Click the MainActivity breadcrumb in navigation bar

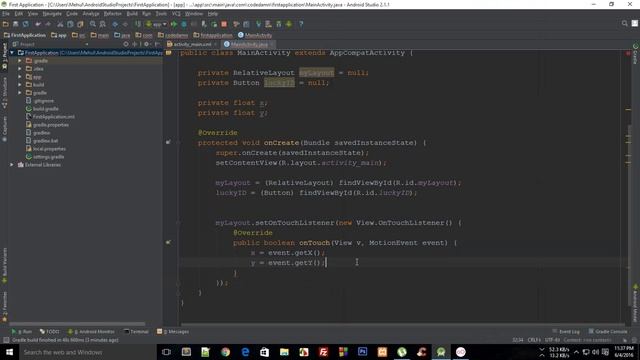(x=255, y=35)
